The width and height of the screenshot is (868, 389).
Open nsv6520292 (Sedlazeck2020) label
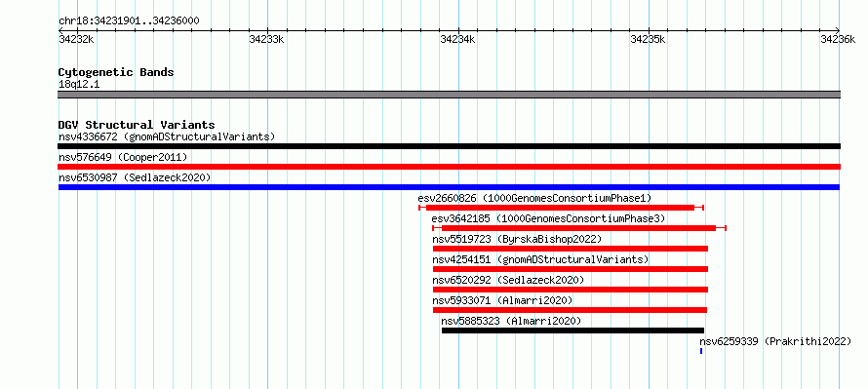tap(508, 280)
